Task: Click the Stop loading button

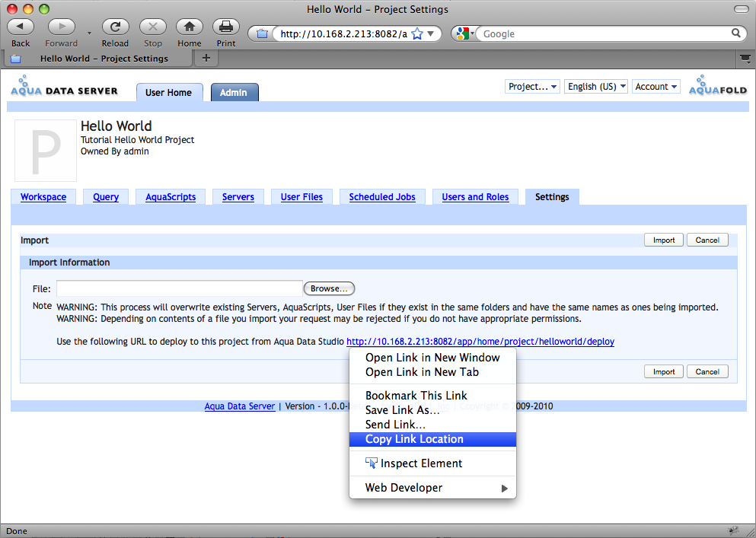Action: tap(153, 27)
